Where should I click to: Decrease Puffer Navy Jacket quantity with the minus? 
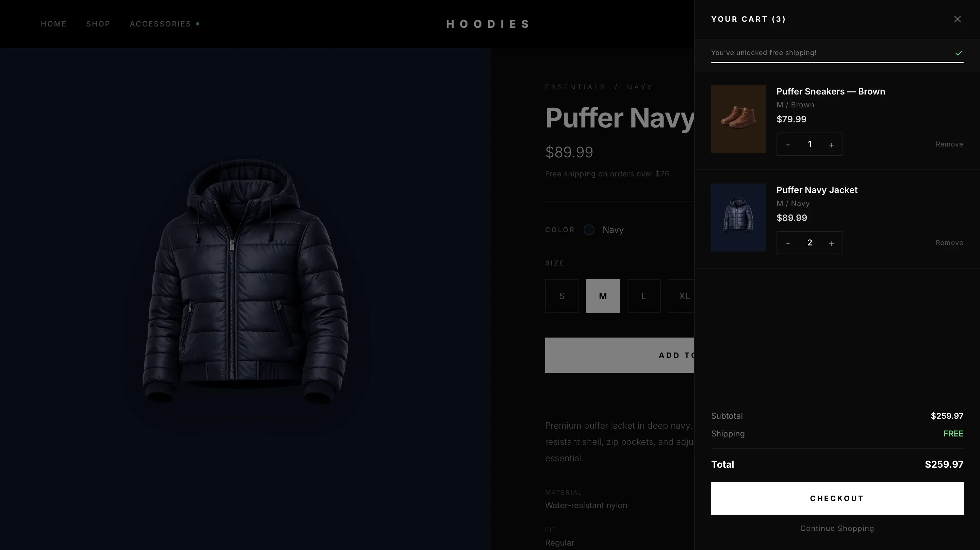pos(788,243)
